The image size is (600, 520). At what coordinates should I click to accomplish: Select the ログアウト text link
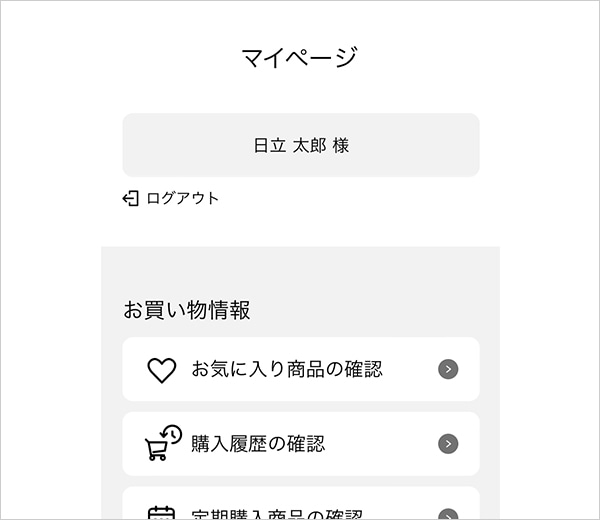click(x=182, y=198)
